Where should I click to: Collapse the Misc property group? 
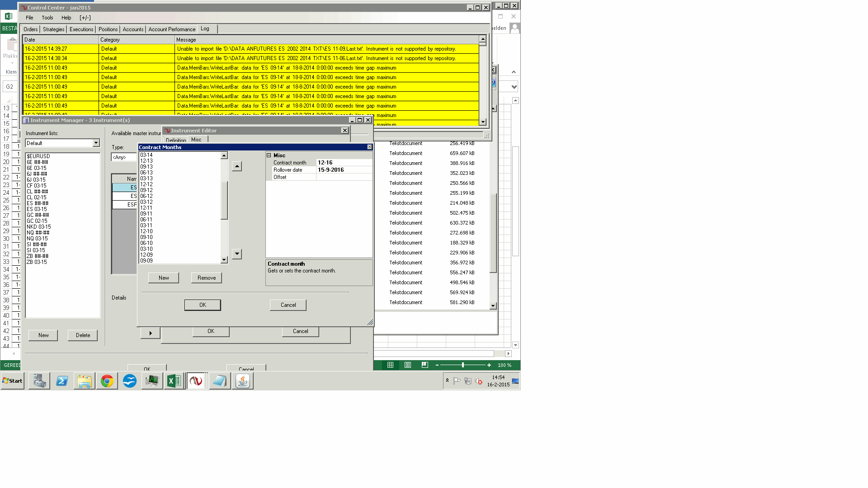(269, 155)
